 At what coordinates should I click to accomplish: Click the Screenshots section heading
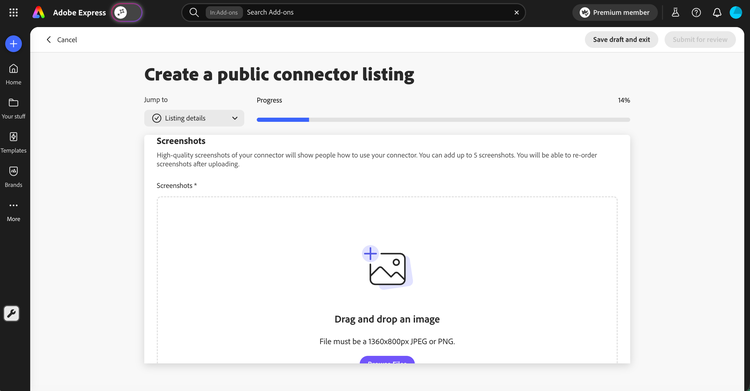(x=181, y=141)
